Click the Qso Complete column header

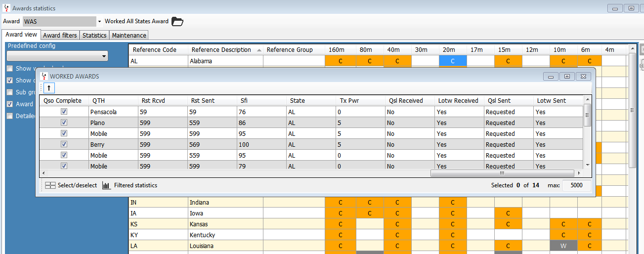coord(64,100)
